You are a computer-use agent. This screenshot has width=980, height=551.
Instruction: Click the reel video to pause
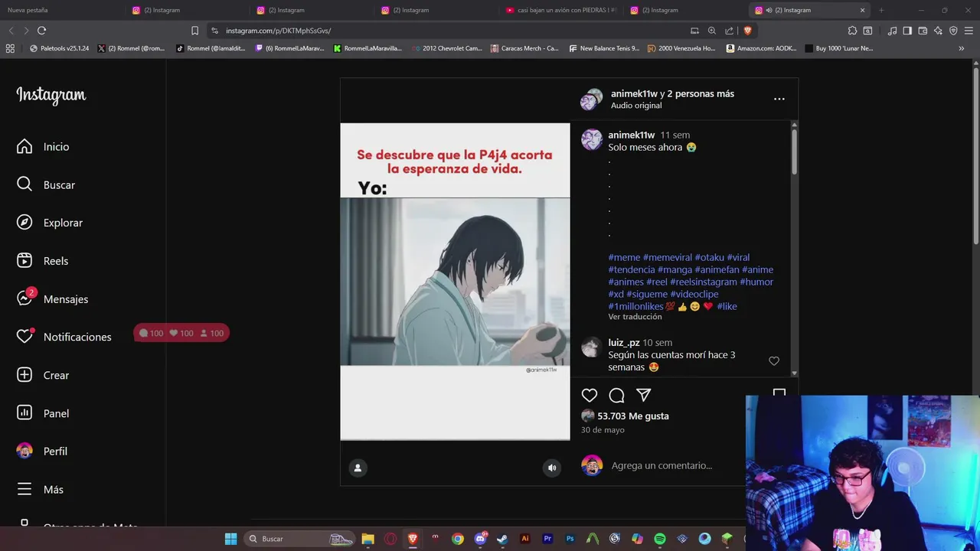[455, 282]
